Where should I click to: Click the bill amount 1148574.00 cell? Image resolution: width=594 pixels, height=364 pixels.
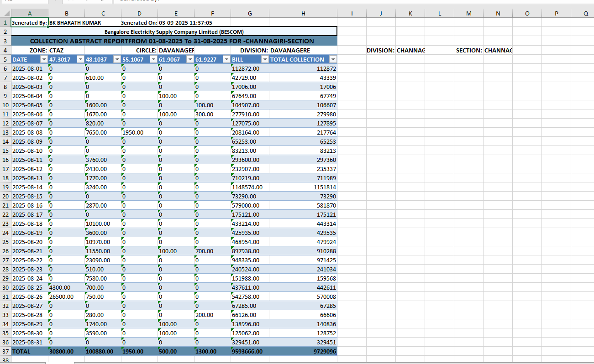pyautogui.click(x=250, y=187)
